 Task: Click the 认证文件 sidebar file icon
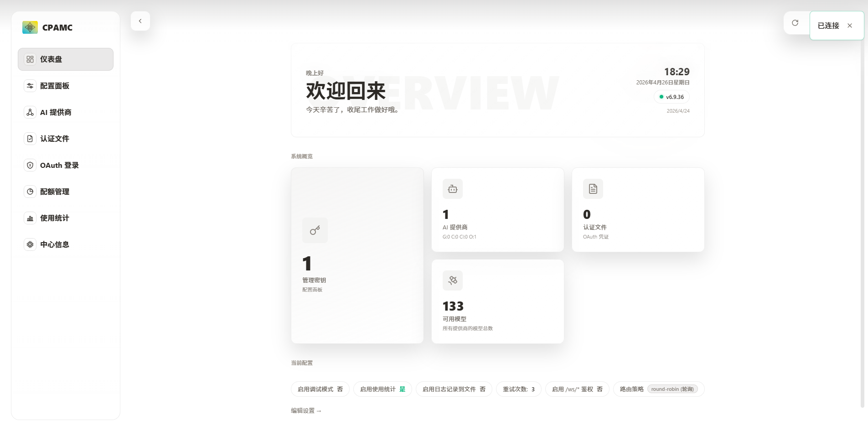30,139
